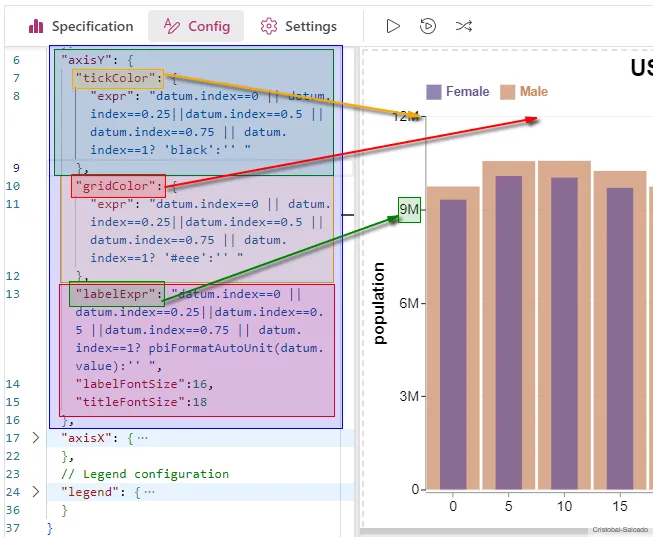
Task: Click the crossed-arrows format icon in toolbar
Action: (463, 26)
